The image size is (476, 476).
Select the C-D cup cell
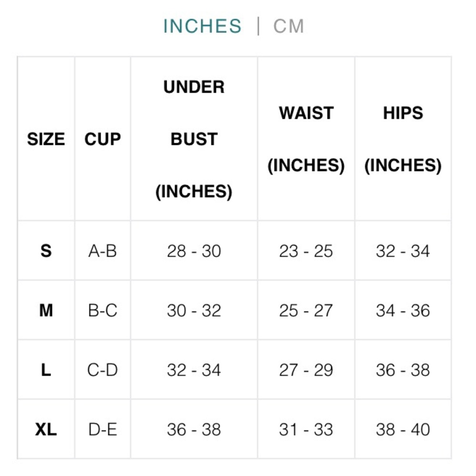click(103, 370)
